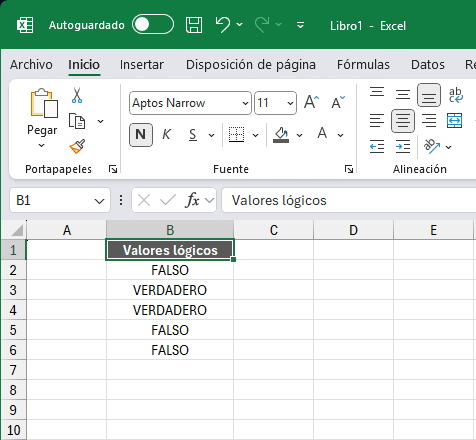
Task: Toggle Middle Align icon
Action: click(403, 95)
